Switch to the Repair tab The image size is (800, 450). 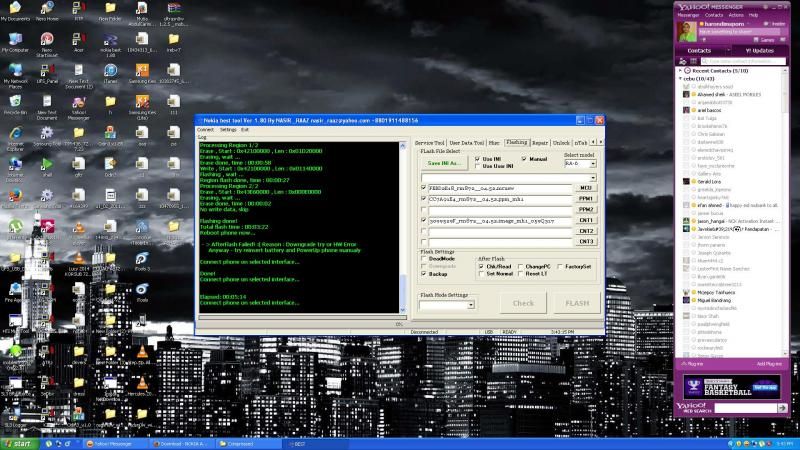tap(540, 143)
